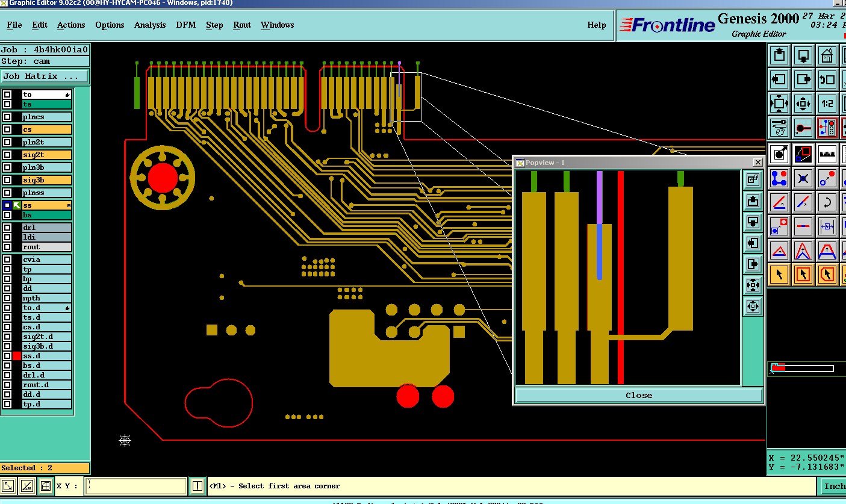Toggle the checkbox for layer cs
Image resolution: width=846 pixels, height=504 pixels.
(x=7, y=129)
